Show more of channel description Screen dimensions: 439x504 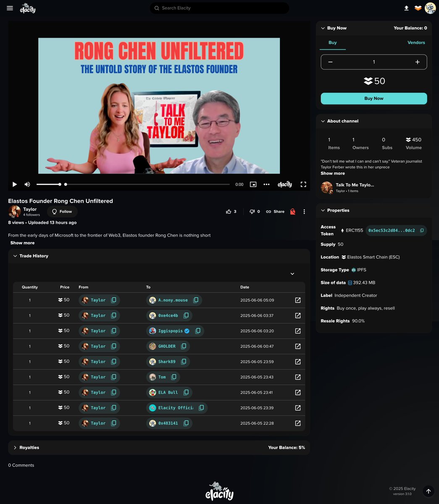(x=333, y=173)
